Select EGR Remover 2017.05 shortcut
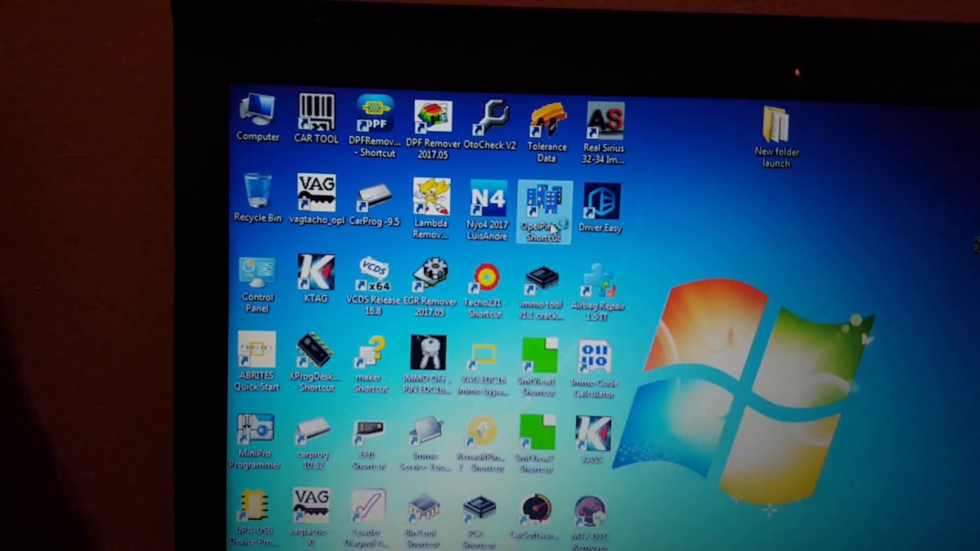Image resolution: width=980 pixels, height=551 pixels. [x=430, y=288]
